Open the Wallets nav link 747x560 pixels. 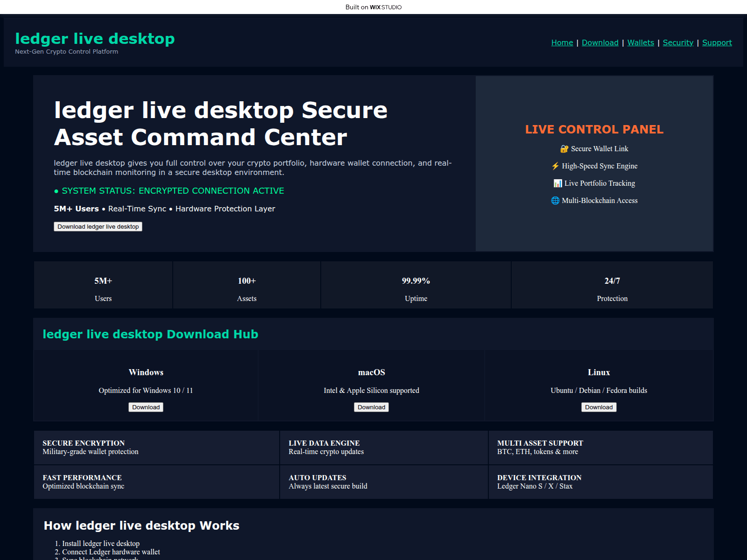[641, 42]
